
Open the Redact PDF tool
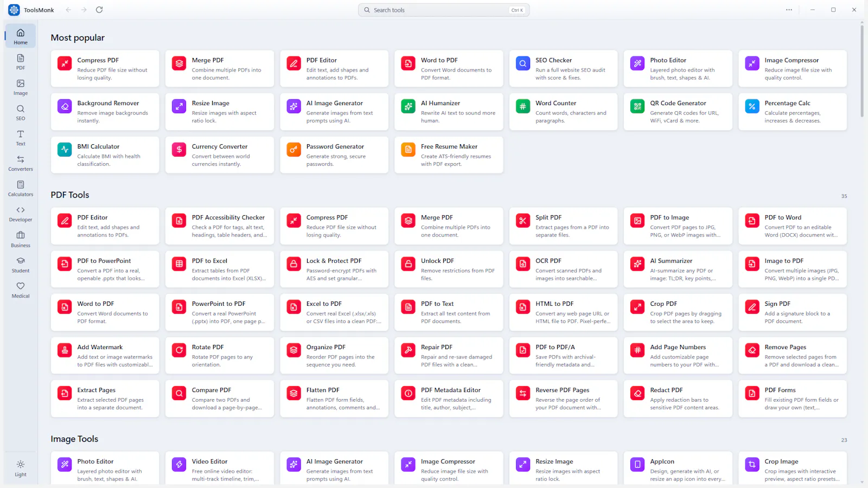pos(678,399)
